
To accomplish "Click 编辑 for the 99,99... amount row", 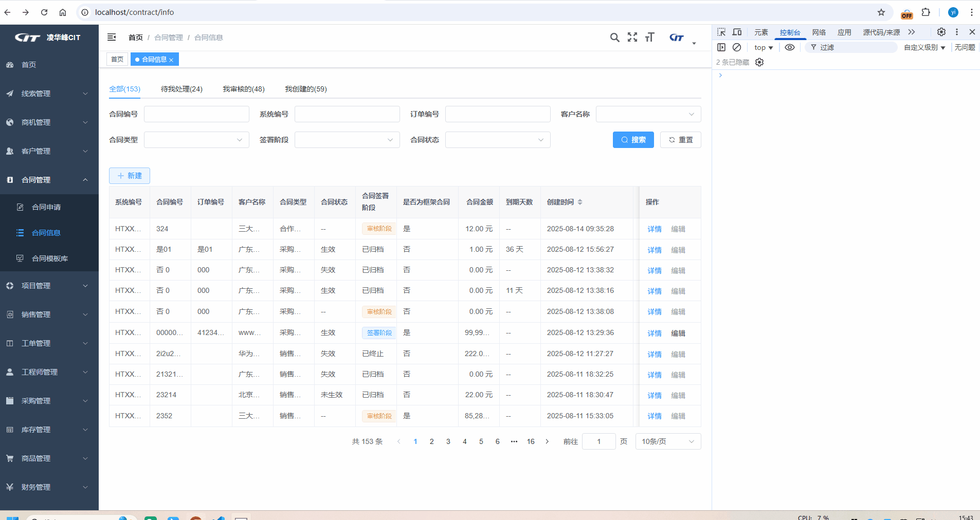I will coord(678,333).
